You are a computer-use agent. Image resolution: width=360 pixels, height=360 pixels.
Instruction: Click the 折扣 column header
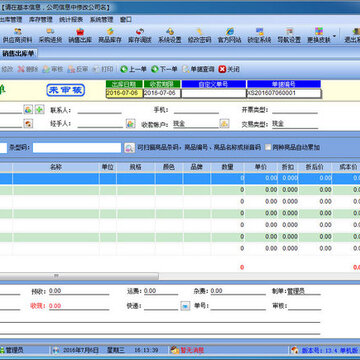pyautogui.click(x=288, y=167)
